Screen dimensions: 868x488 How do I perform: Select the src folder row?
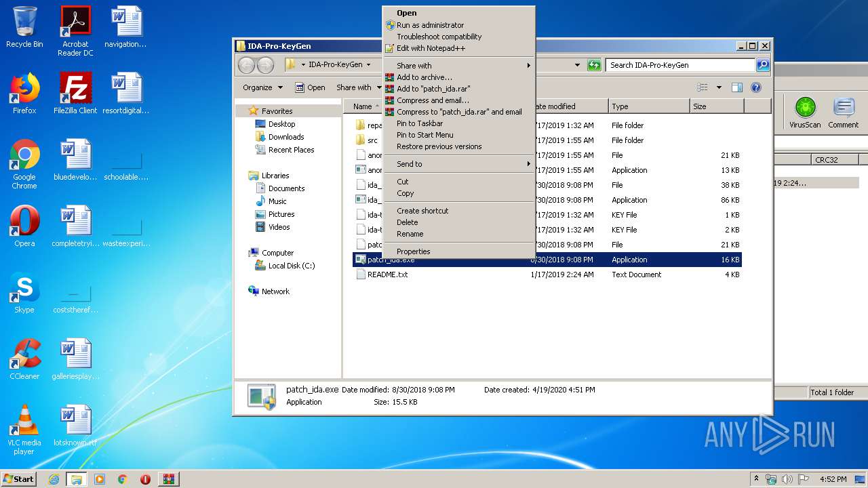pos(547,140)
